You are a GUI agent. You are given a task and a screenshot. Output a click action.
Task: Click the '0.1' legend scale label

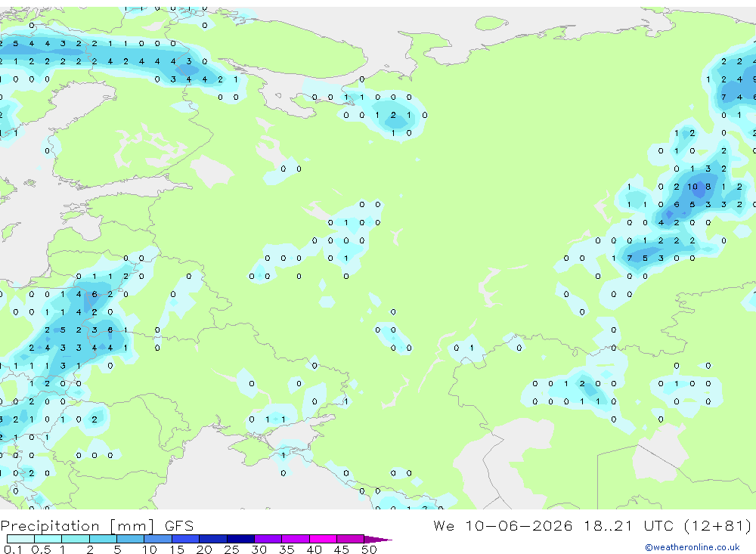point(13,549)
